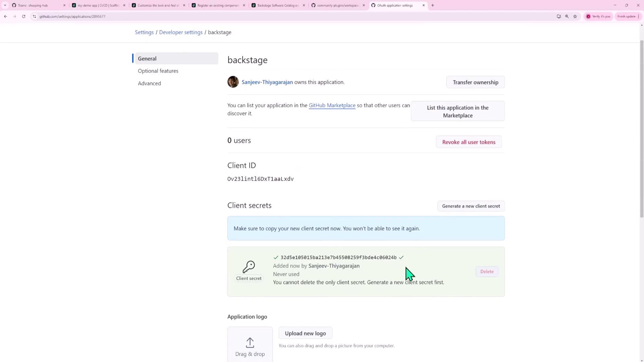644x362 pixels.
Task: Open the browser zoom magnifier icon
Action: [x=567, y=16]
